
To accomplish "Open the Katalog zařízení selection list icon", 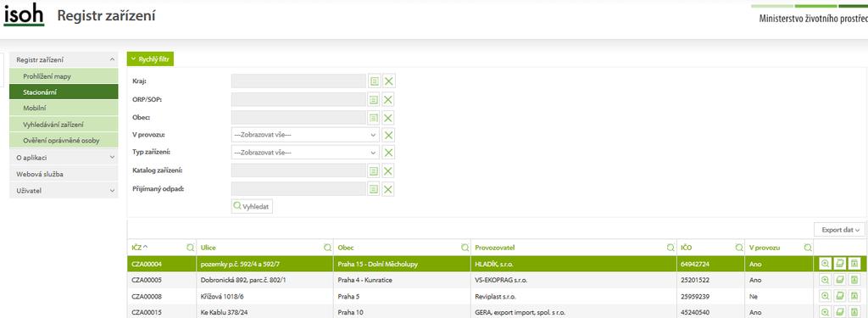I will [374, 170].
